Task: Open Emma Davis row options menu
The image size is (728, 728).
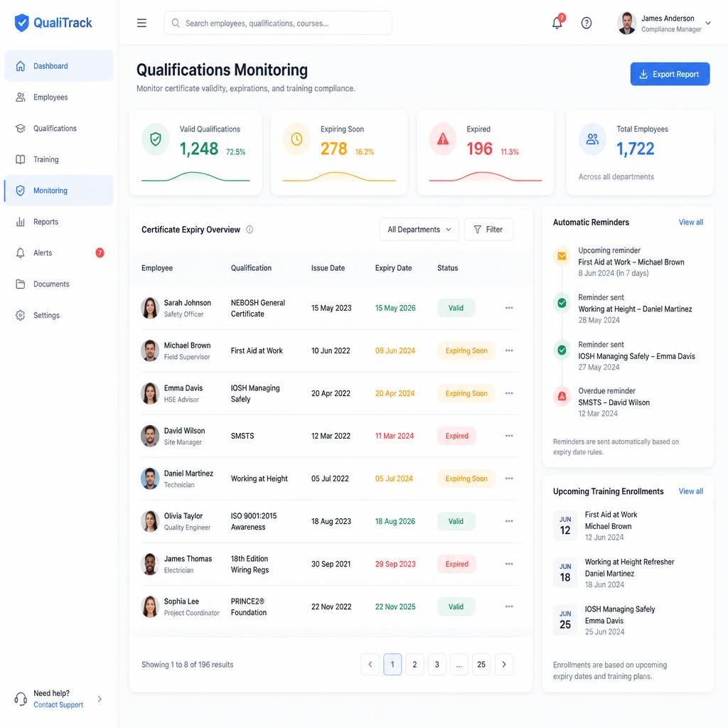Action: click(x=509, y=393)
